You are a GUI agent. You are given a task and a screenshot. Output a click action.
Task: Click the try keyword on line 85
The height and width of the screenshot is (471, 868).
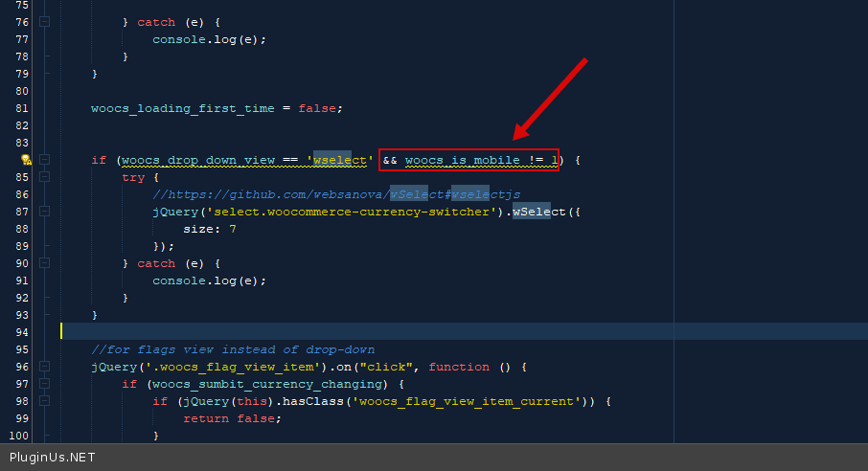[x=133, y=177]
